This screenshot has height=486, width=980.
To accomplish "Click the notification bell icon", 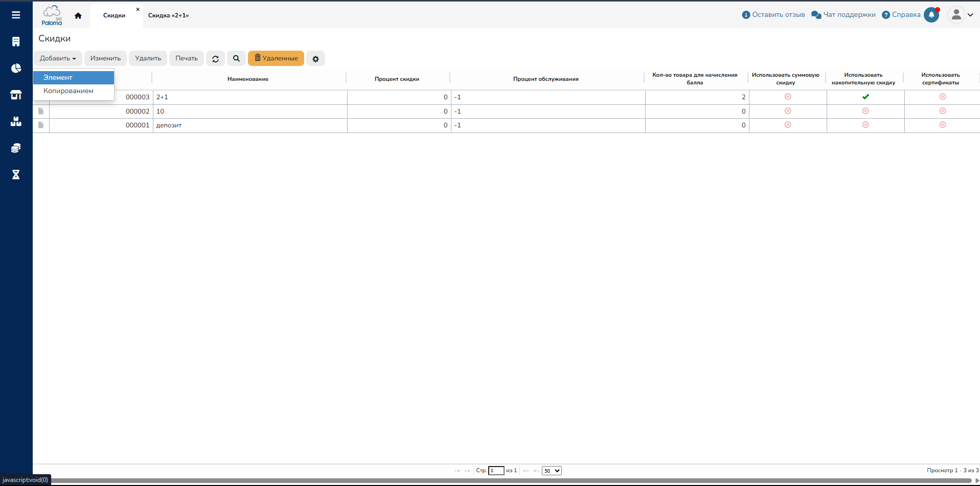I will pyautogui.click(x=931, y=15).
